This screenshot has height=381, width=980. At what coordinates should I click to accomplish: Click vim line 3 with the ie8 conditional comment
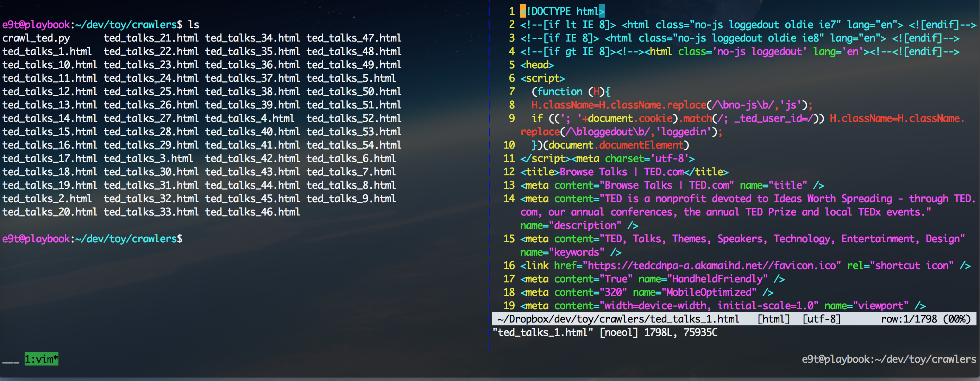[740, 38]
